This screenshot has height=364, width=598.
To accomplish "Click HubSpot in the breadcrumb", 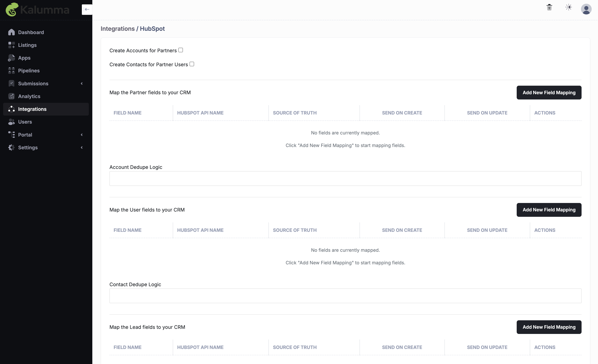I will click(x=152, y=29).
